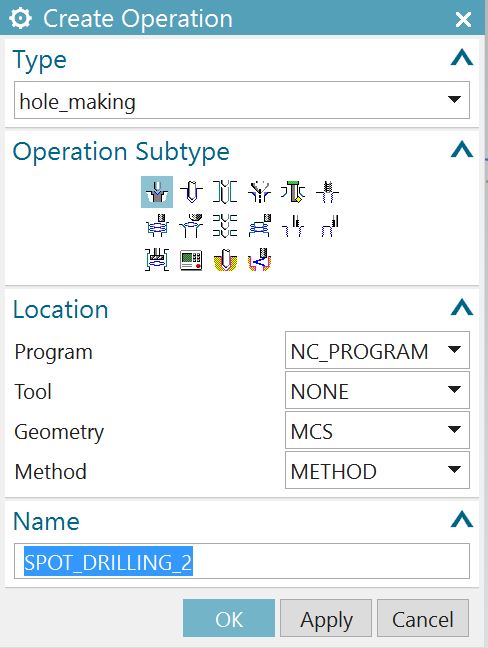Collapse the Operation Subtype section
The image size is (488, 648).
click(462, 150)
